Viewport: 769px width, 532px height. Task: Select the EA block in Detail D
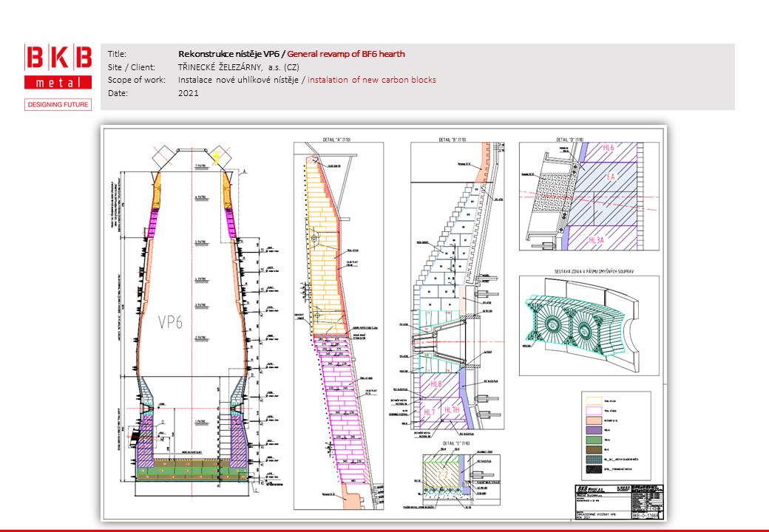[x=611, y=177]
